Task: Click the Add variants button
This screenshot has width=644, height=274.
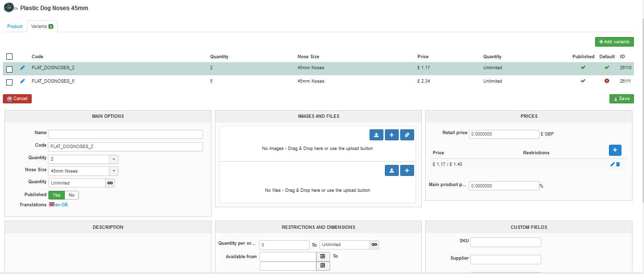Action: [614, 42]
